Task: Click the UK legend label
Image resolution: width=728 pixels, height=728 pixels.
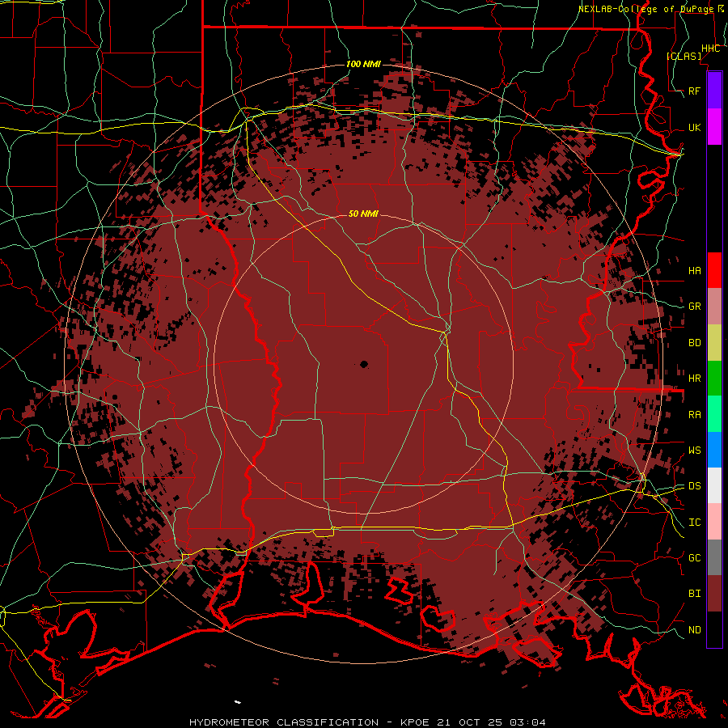Action: coord(695,127)
